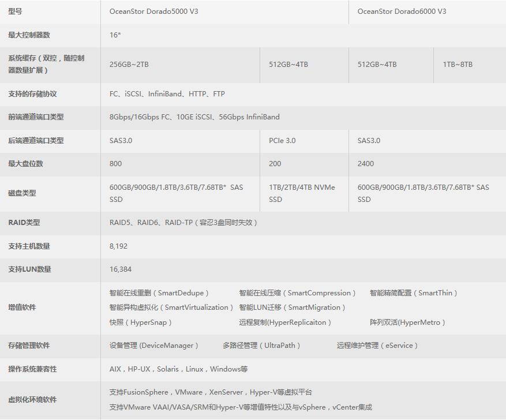Click '支持VMware VAAI/VASA/SRM' line

point(241,407)
